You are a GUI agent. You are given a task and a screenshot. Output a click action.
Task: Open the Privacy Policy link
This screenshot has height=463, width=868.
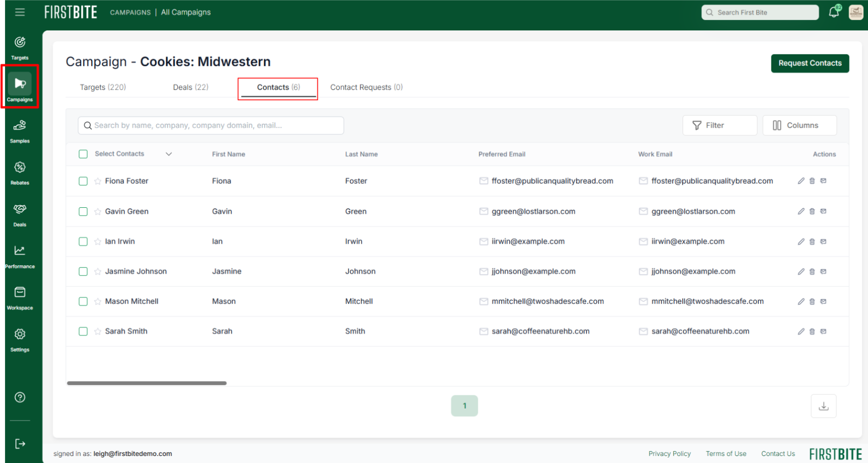[x=670, y=454]
